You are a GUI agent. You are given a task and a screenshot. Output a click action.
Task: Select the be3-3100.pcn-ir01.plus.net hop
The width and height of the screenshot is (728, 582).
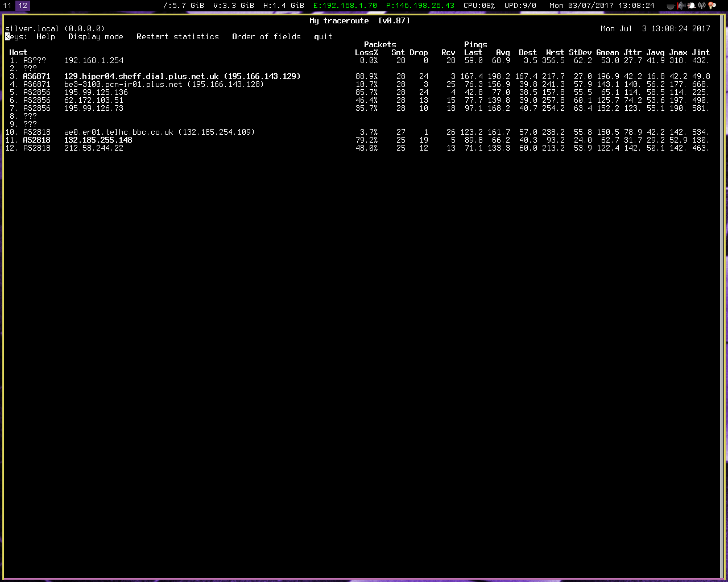[164, 84]
